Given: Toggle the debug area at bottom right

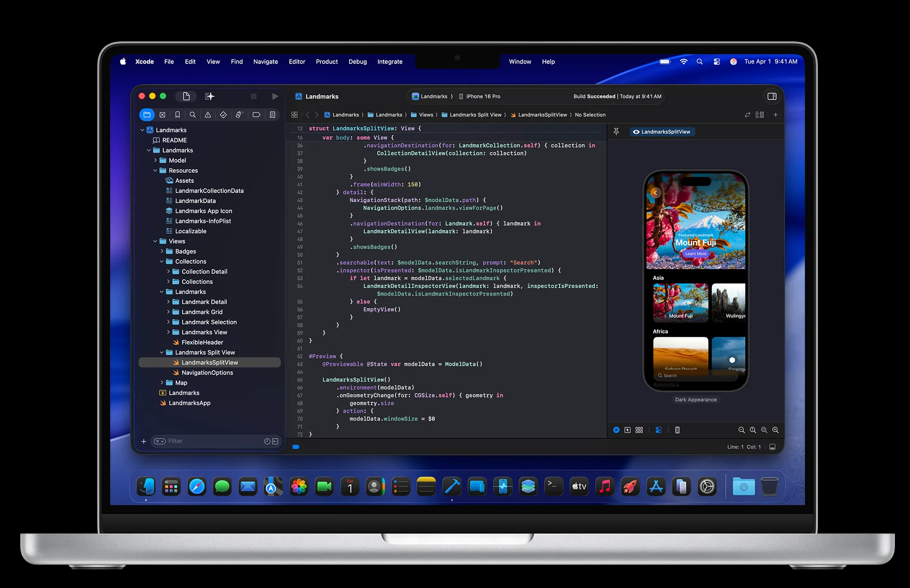Looking at the screenshot, I should click(772, 447).
